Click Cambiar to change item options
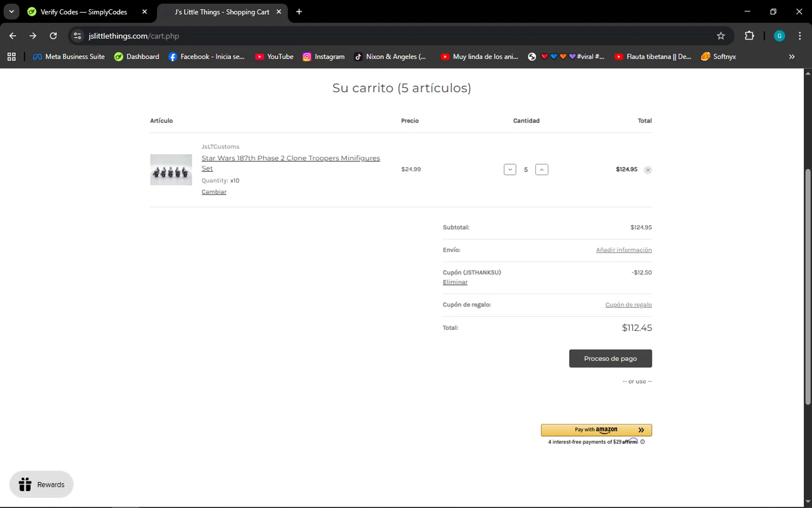This screenshot has width=812, height=508. 214,192
